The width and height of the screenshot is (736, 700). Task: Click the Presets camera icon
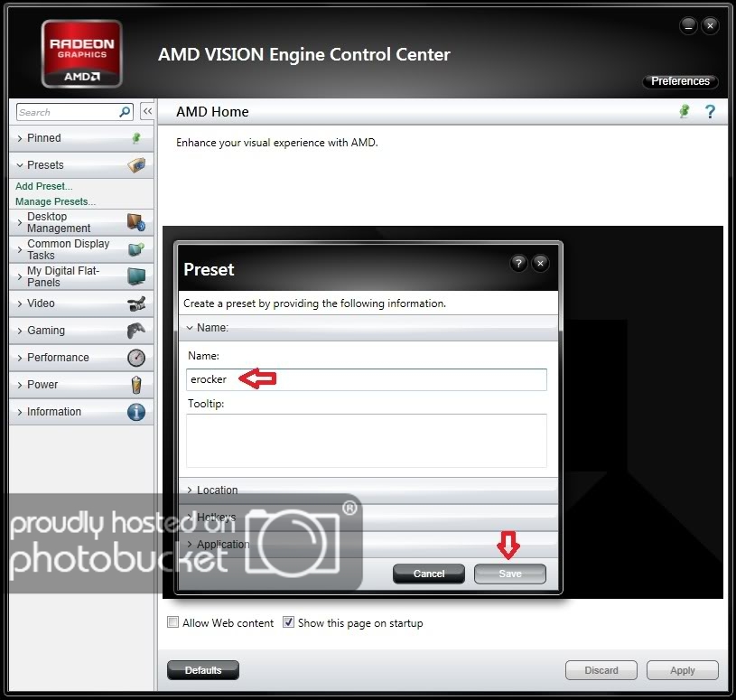point(136,165)
